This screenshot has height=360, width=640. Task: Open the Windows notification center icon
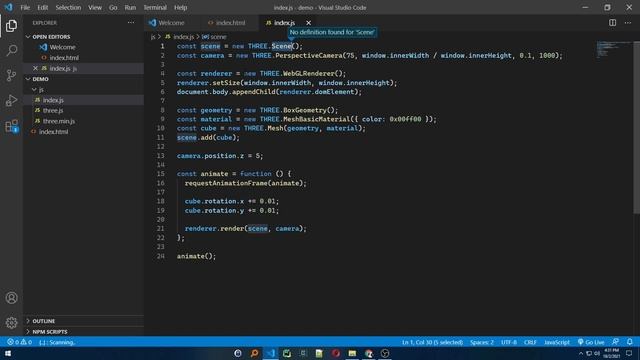tap(629, 353)
